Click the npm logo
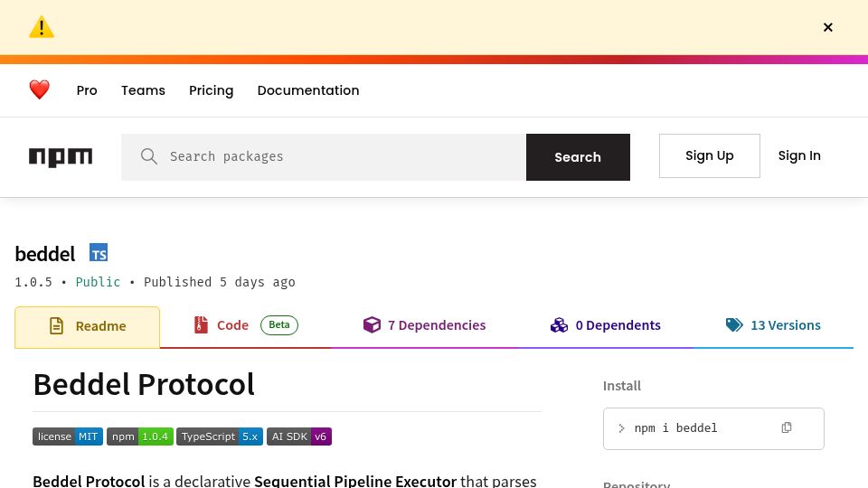 pos(61,157)
